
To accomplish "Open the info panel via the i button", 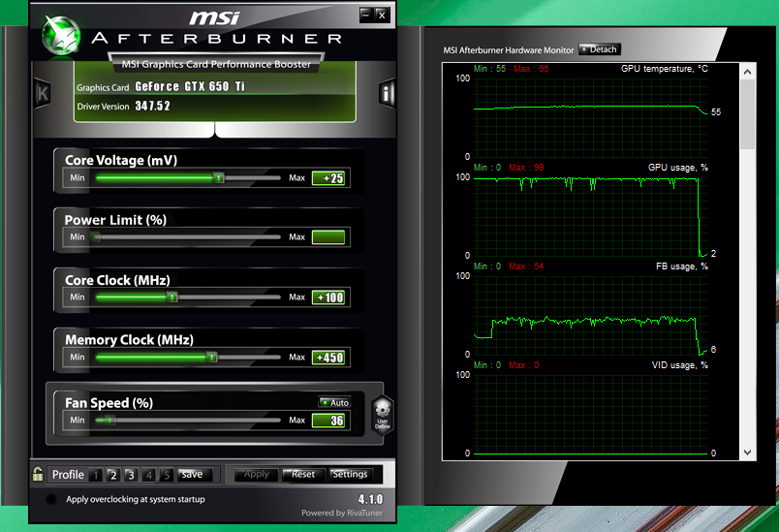I will click(387, 93).
